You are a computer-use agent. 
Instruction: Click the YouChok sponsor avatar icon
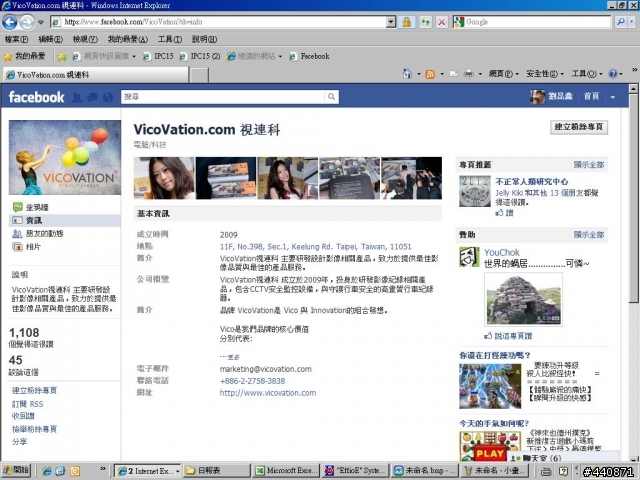tap(469, 257)
